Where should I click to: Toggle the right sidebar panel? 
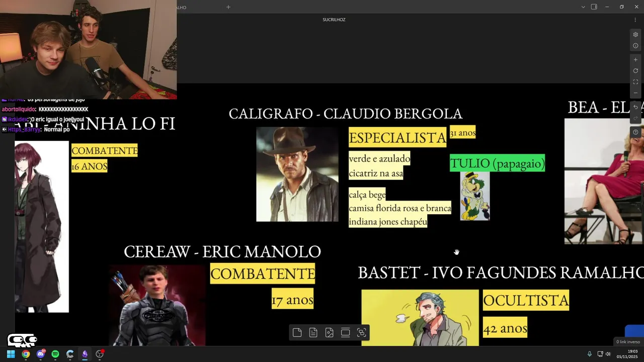[x=594, y=7]
